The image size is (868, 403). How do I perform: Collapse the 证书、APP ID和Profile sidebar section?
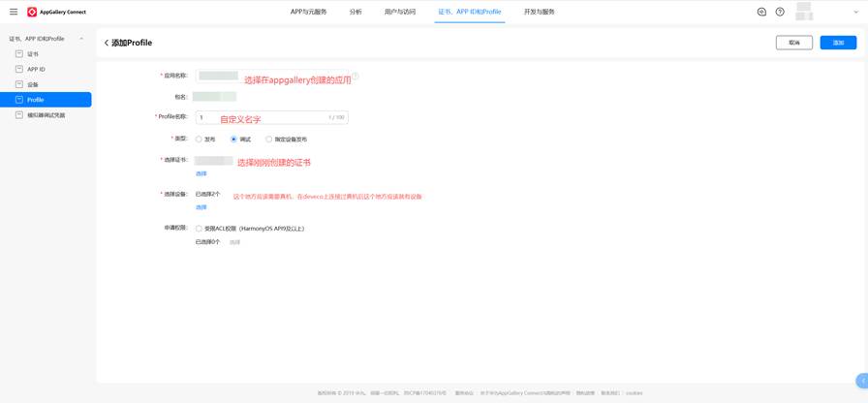point(81,39)
